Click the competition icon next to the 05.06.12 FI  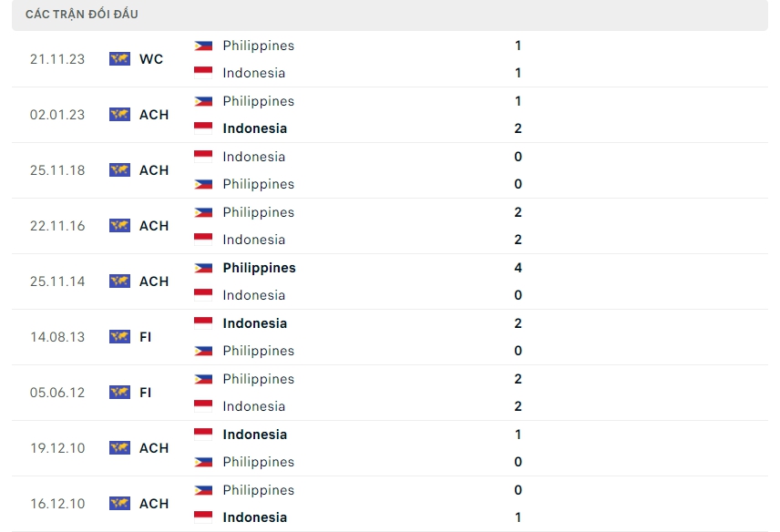click(x=119, y=393)
